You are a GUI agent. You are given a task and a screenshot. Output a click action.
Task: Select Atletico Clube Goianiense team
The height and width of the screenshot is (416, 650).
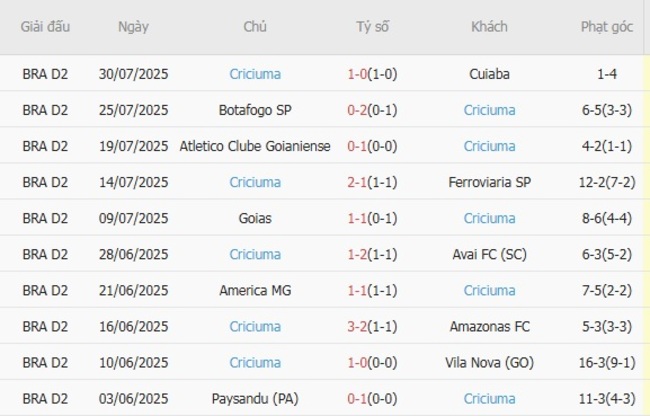[x=254, y=146]
